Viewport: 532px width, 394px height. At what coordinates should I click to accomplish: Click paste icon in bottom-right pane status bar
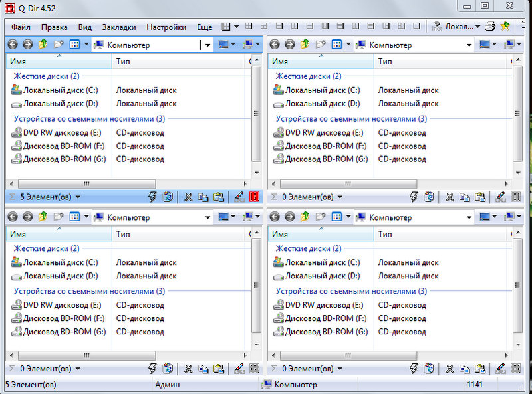click(480, 369)
